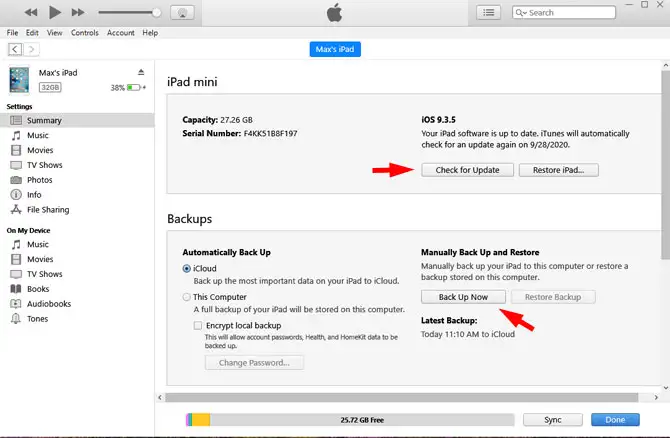Focus the Search input field

(x=564, y=12)
